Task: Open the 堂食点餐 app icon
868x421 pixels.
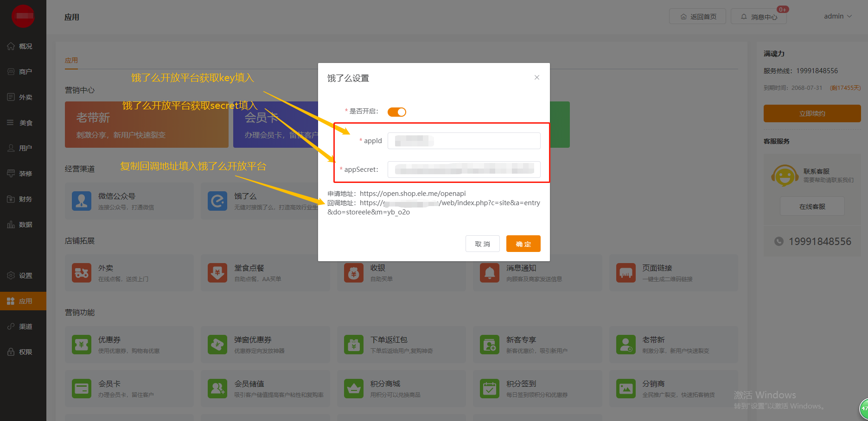Action: [x=217, y=273]
